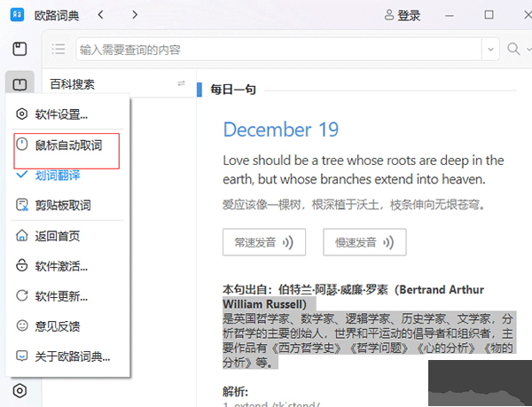Click the home icon beside 返回首页
The width and height of the screenshot is (532, 407).
pos(22,235)
